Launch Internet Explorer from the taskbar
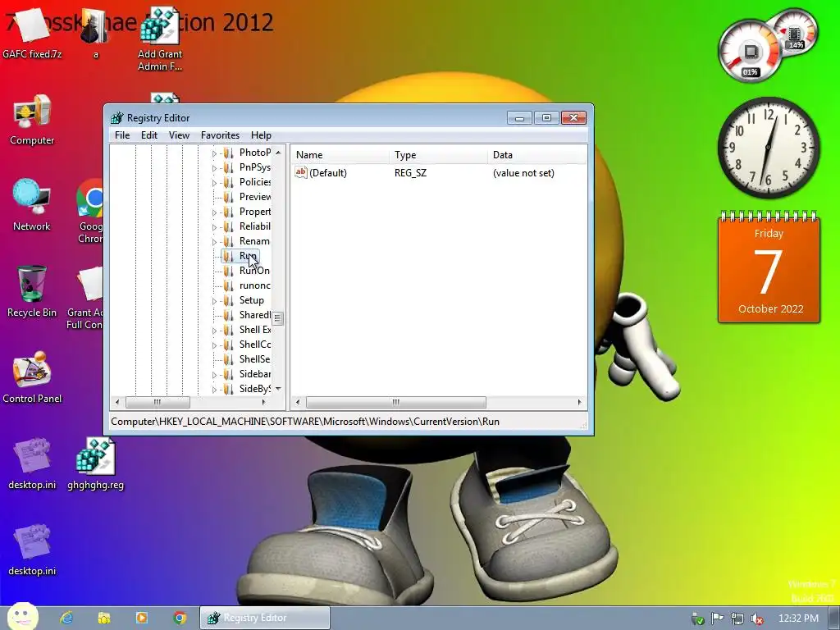 click(x=66, y=618)
